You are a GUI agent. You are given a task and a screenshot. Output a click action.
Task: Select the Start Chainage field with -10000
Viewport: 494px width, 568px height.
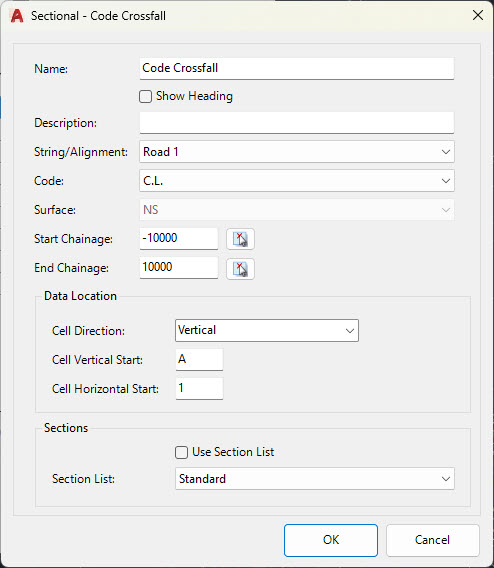(x=179, y=239)
